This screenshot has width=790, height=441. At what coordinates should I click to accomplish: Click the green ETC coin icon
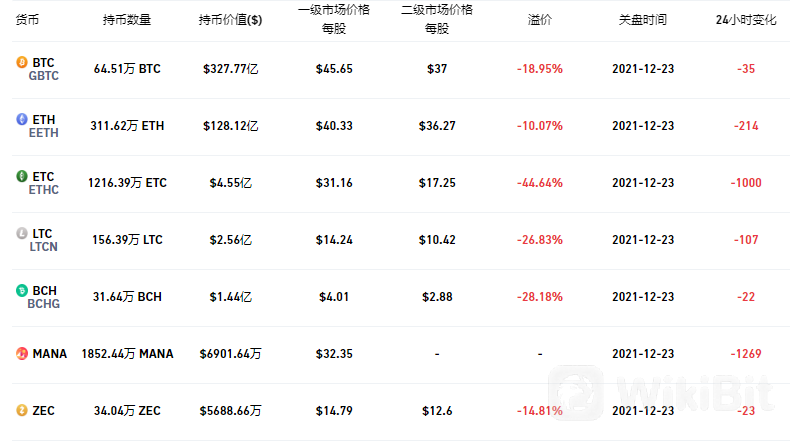[21, 176]
